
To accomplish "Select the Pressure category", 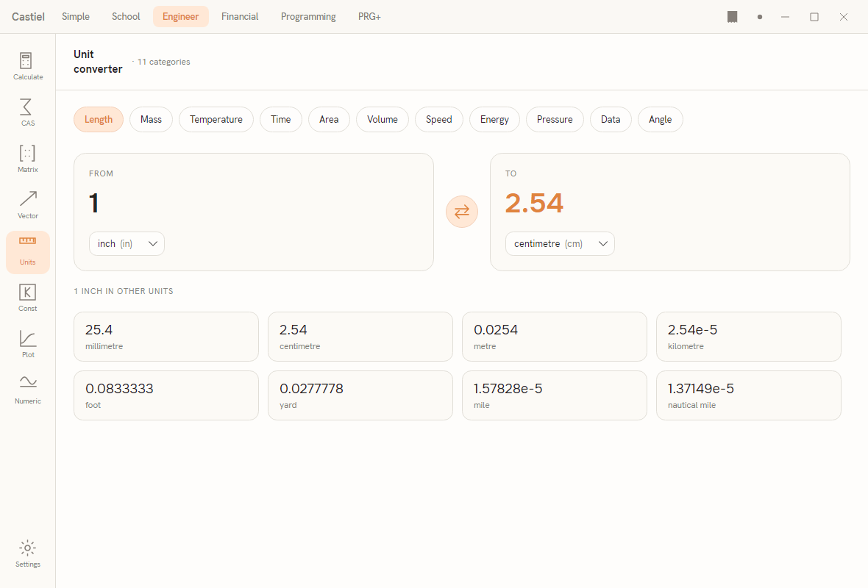I will point(555,120).
